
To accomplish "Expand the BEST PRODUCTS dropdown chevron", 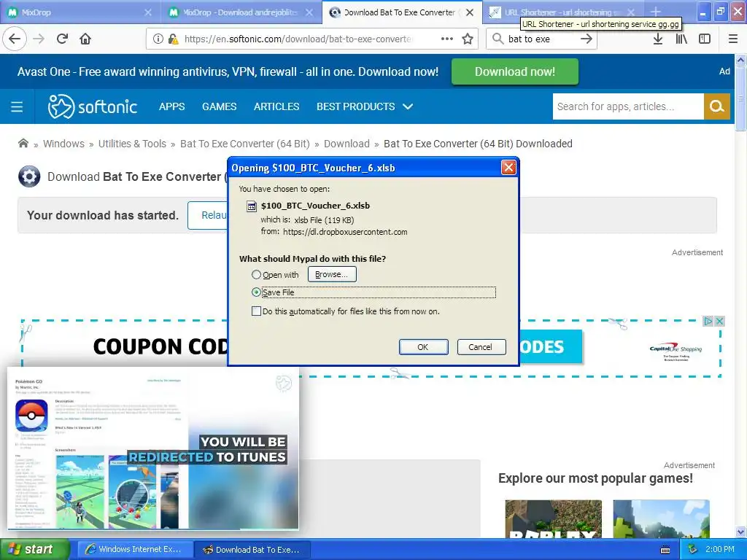I will (x=408, y=106).
